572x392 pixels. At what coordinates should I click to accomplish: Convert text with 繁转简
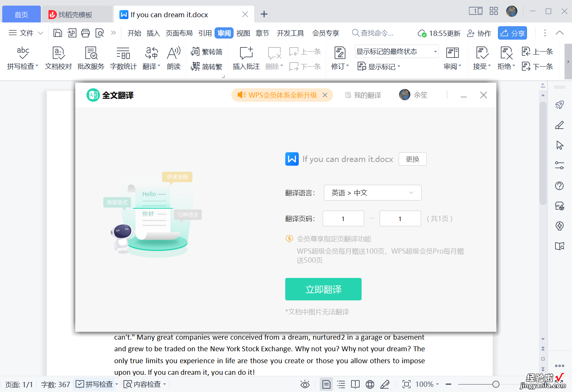207,52
